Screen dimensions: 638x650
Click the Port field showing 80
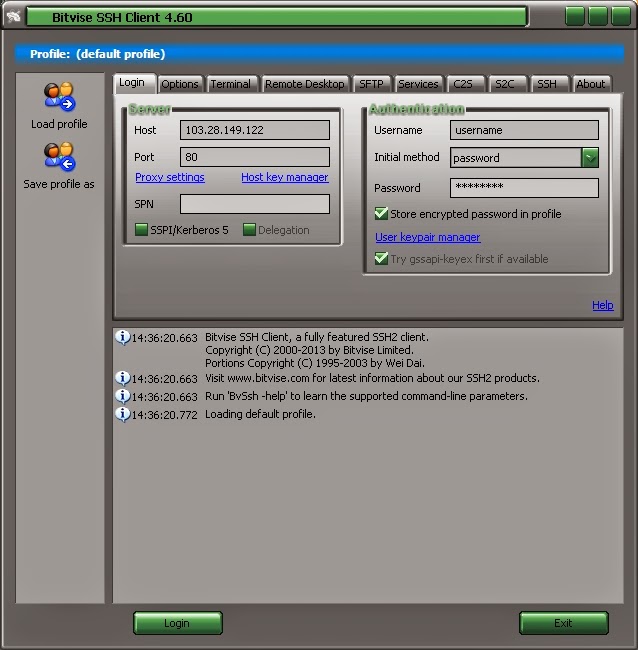point(255,157)
